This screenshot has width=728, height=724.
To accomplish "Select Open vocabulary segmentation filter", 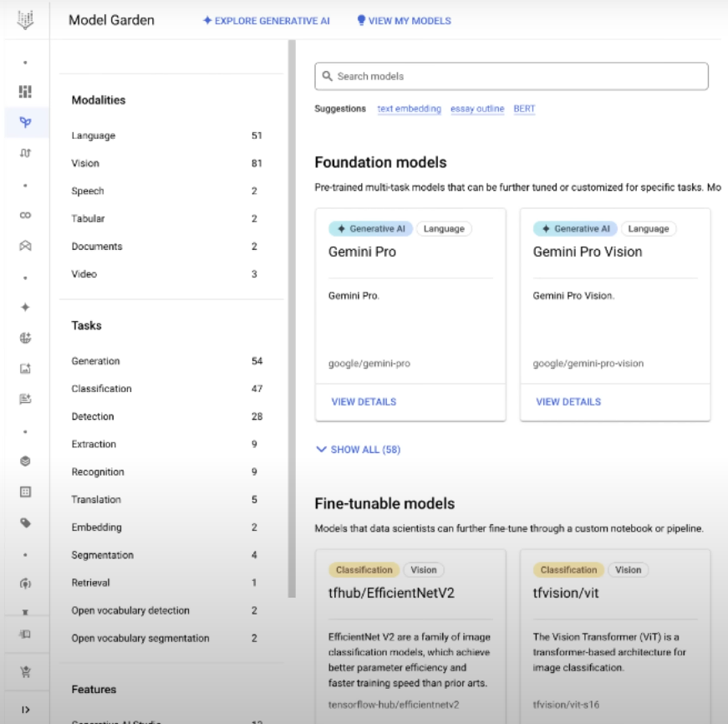I will tap(166, 638).
